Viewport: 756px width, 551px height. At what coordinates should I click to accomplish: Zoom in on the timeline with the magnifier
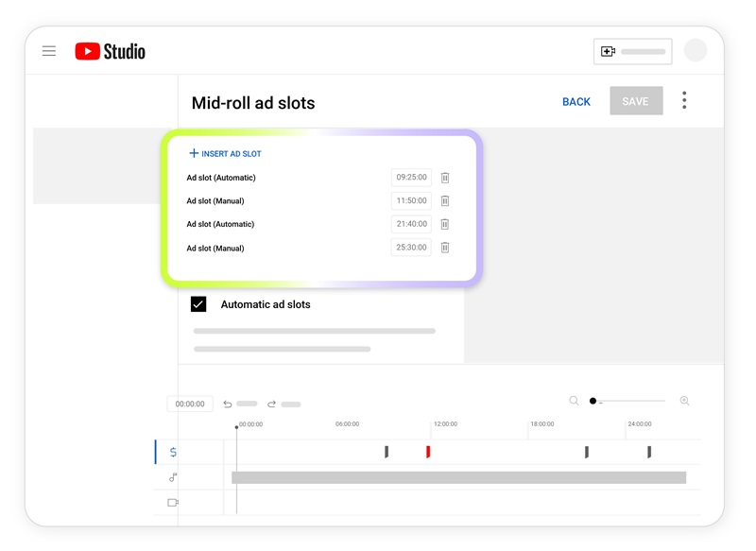click(x=684, y=401)
